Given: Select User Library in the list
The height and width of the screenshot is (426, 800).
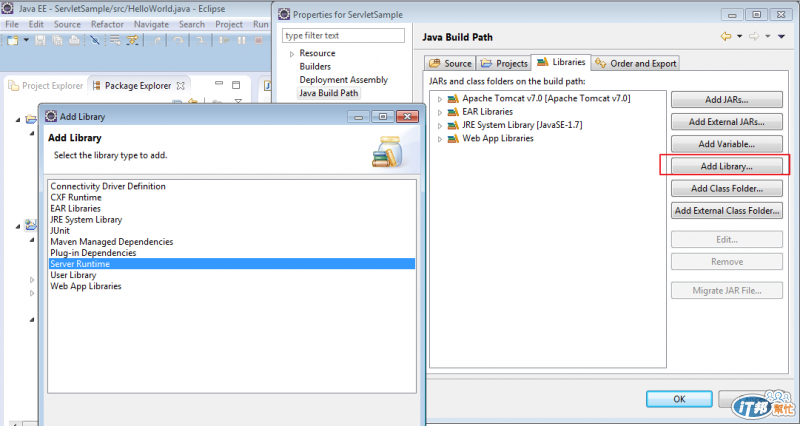Looking at the screenshot, I should click(232, 275).
